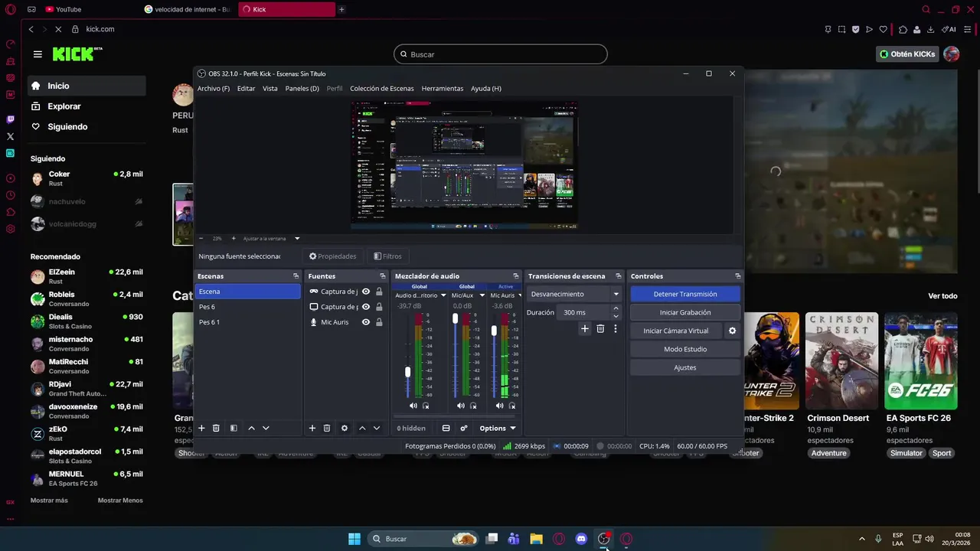Screen dimensions: 980x551
Task: Click Detener Transmisión button
Action: (x=685, y=294)
